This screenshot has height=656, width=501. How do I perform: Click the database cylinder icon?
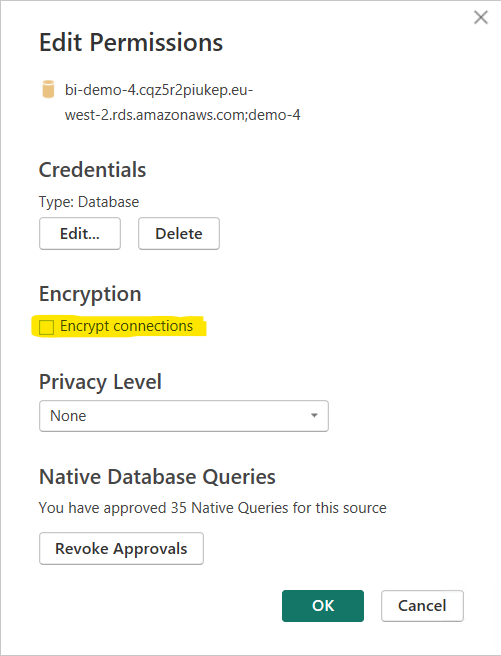click(49, 90)
